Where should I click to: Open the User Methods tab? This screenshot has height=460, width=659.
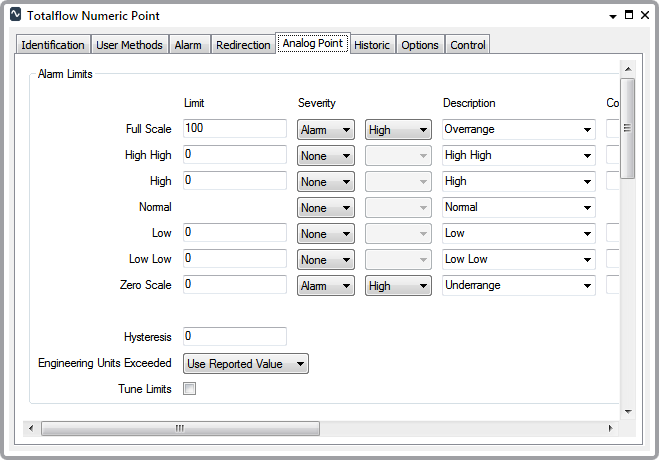point(129,45)
